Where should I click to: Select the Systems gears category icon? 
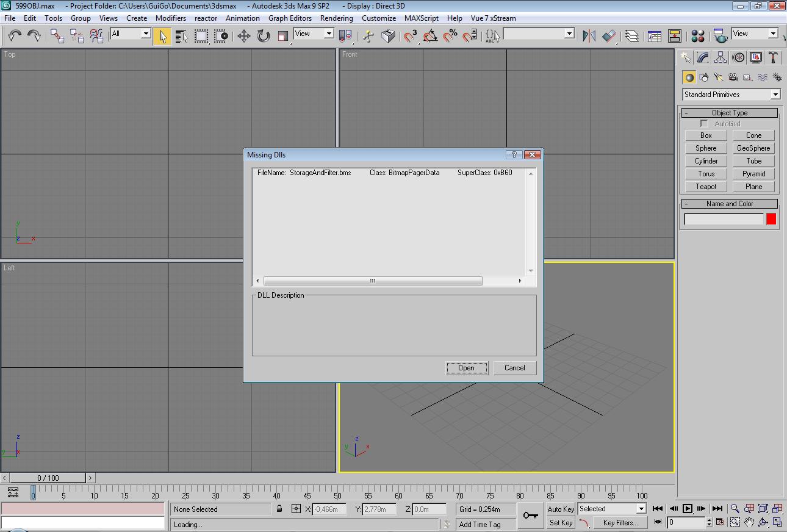pyautogui.click(x=777, y=77)
